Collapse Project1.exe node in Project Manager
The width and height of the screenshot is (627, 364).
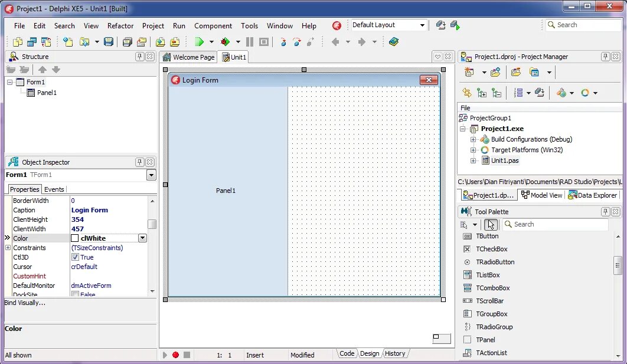(463, 129)
